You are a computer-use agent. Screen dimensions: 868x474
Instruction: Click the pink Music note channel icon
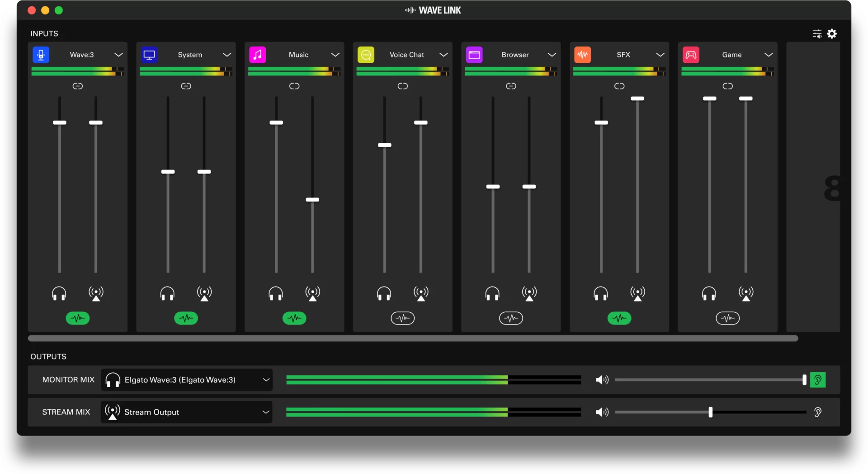point(258,55)
